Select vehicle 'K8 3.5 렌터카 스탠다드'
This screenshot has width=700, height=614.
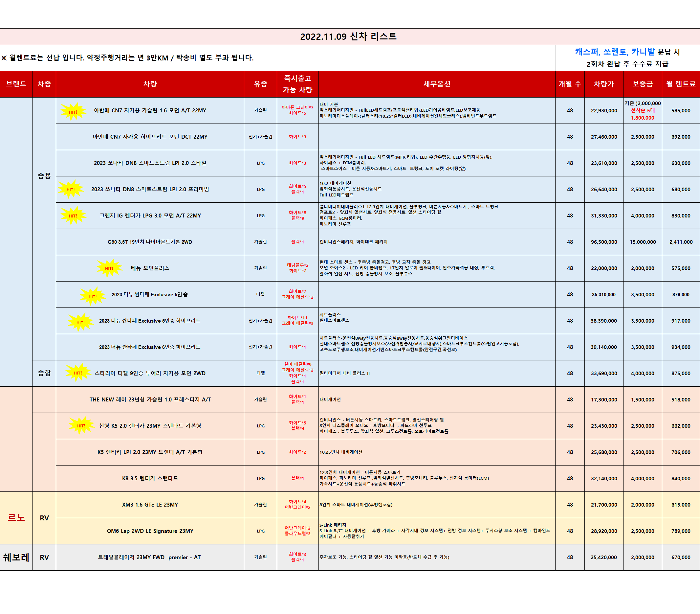coord(150,478)
